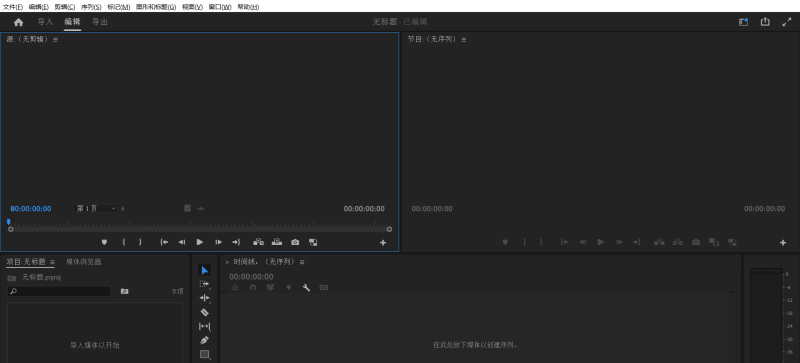
Task: Create new bin from search folder icon
Action: pyautogui.click(x=124, y=291)
